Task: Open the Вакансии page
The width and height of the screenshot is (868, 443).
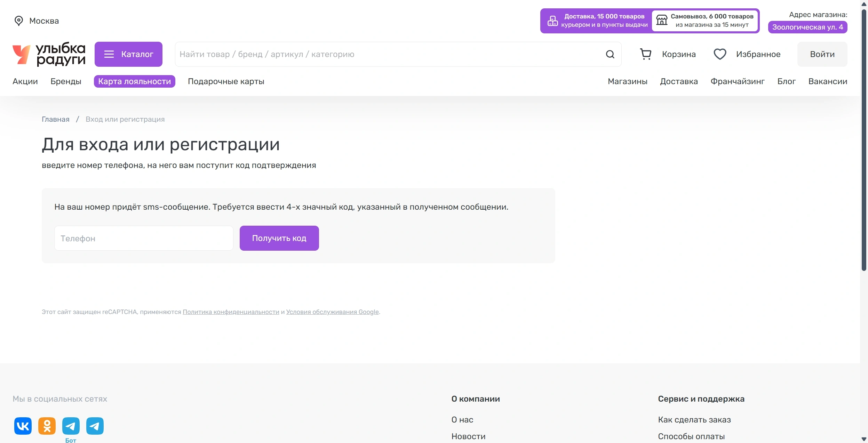Action: pos(828,81)
